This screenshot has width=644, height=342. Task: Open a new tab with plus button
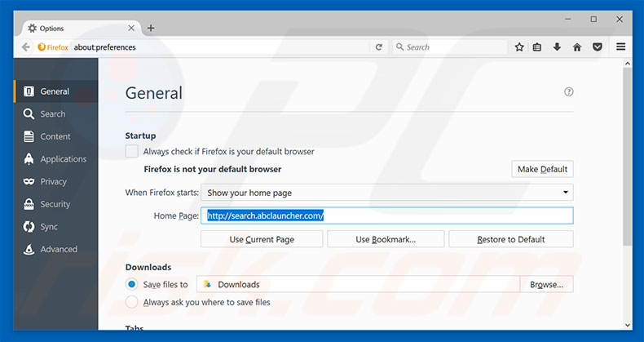coord(151,28)
